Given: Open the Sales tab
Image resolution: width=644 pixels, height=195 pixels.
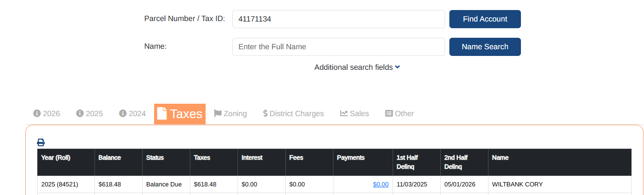Looking at the screenshot, I should tap(359, 113).
